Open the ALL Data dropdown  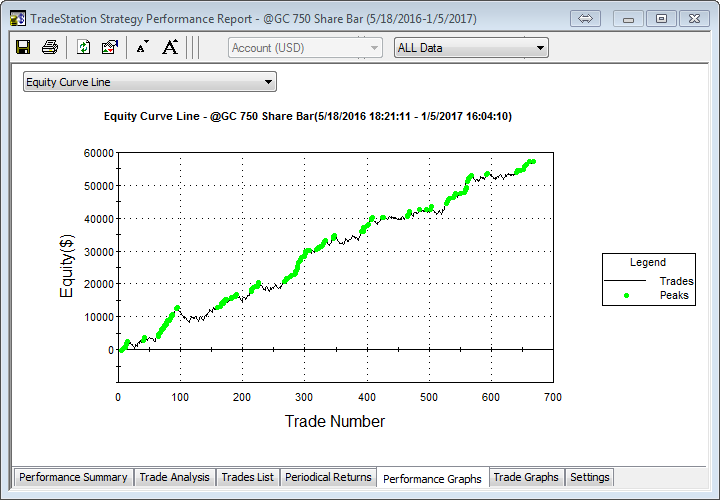pyautogui.click(x=471, y=47)
